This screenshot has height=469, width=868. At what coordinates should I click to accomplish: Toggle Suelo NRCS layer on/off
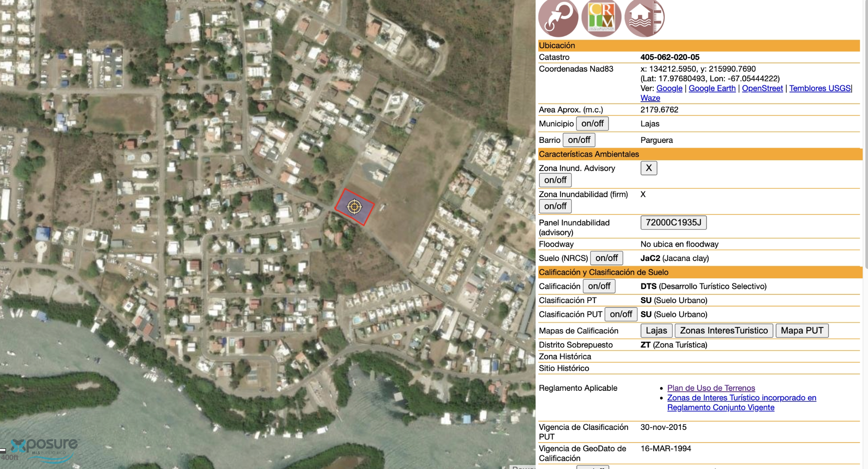click(606, 258)
